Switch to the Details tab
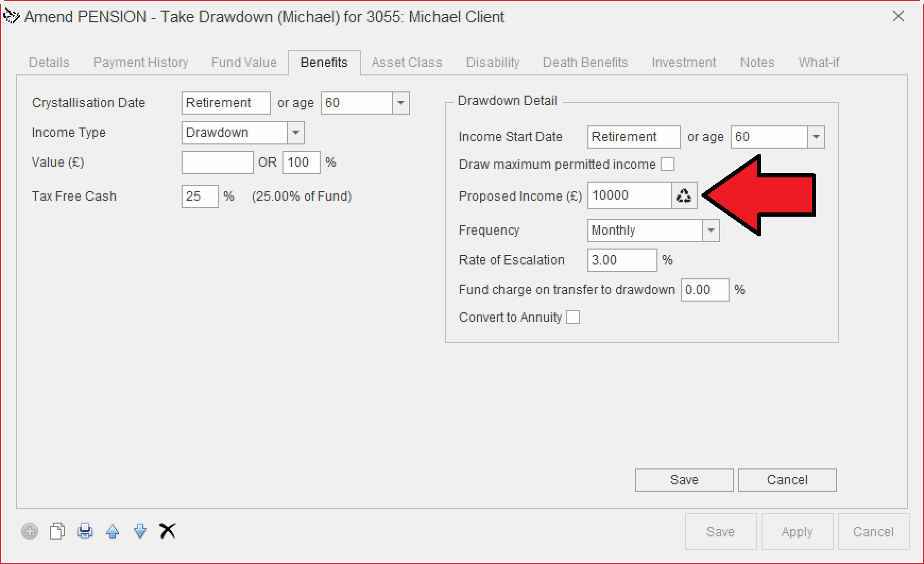The height and width of the screenshot is (564, 924). tap(49, 63)
